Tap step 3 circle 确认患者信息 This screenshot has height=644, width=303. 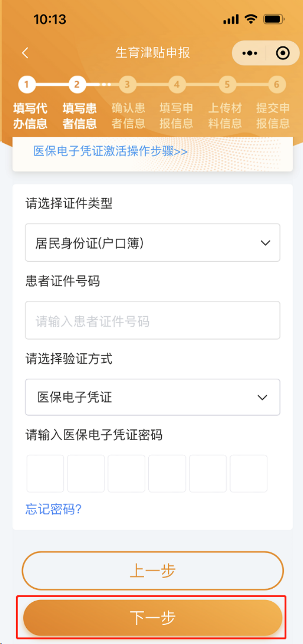[127, 84]
